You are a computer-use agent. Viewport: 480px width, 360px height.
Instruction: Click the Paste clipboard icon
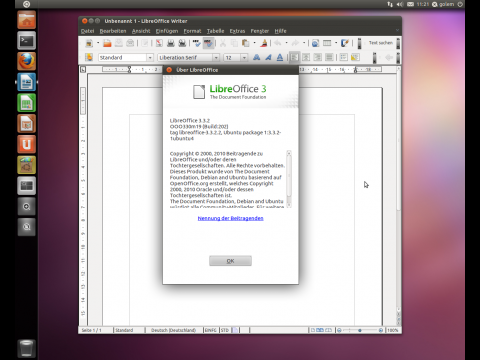[x=246, y=43]
